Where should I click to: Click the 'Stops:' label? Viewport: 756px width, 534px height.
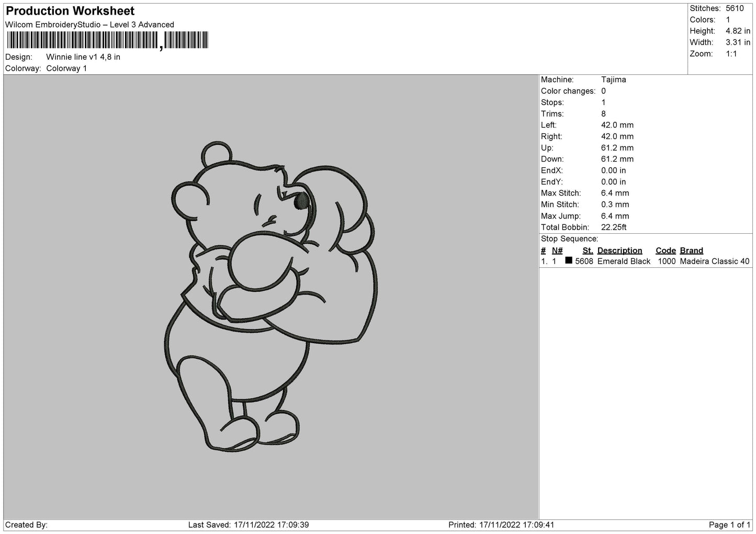pos(552,103)
